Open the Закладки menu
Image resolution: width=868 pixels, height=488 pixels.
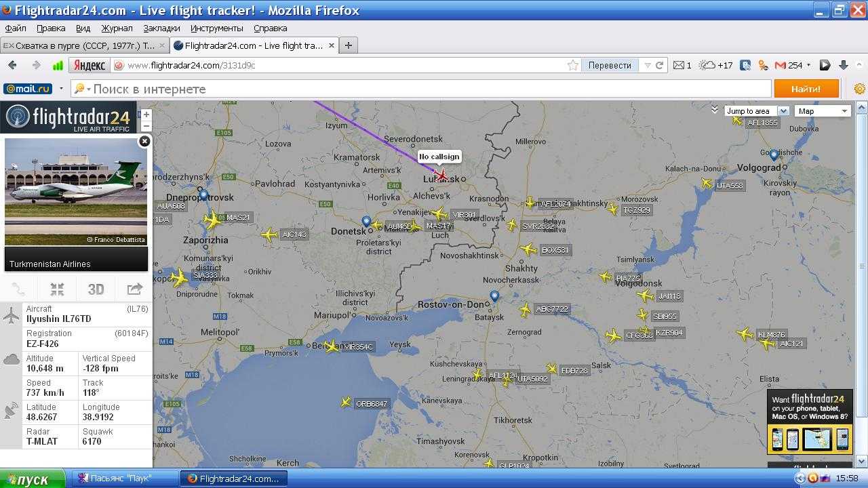click(x=161, y=28)
